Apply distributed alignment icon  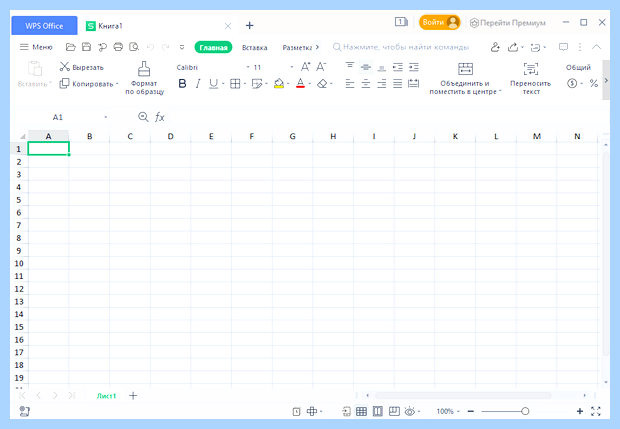[x=414, y=83]
